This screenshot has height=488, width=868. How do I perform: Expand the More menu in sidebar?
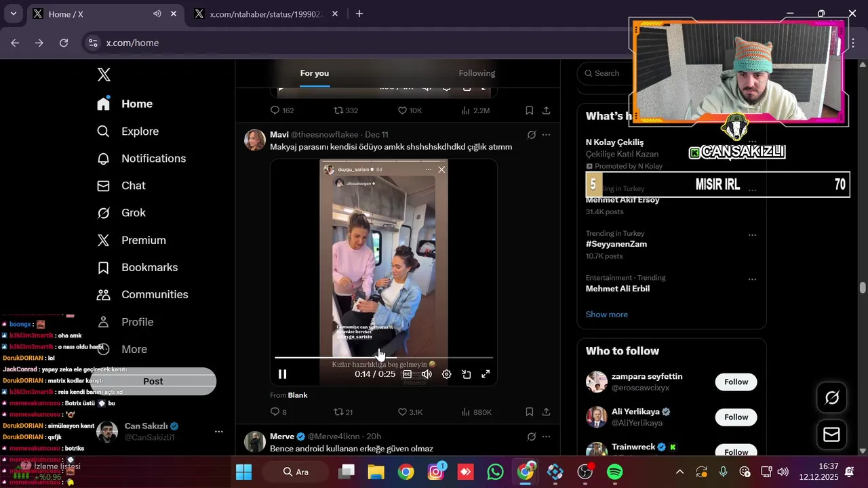(122, 350)
